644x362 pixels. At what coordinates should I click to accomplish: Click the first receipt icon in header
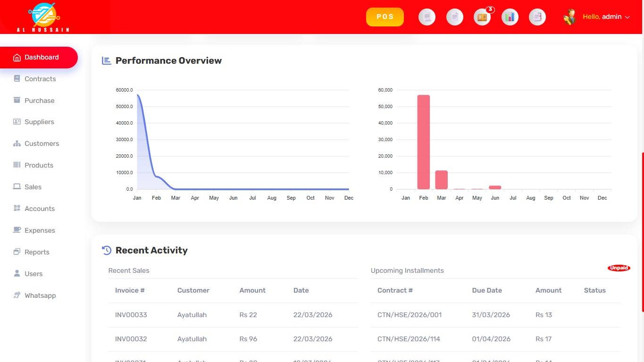tap(427, 17)
